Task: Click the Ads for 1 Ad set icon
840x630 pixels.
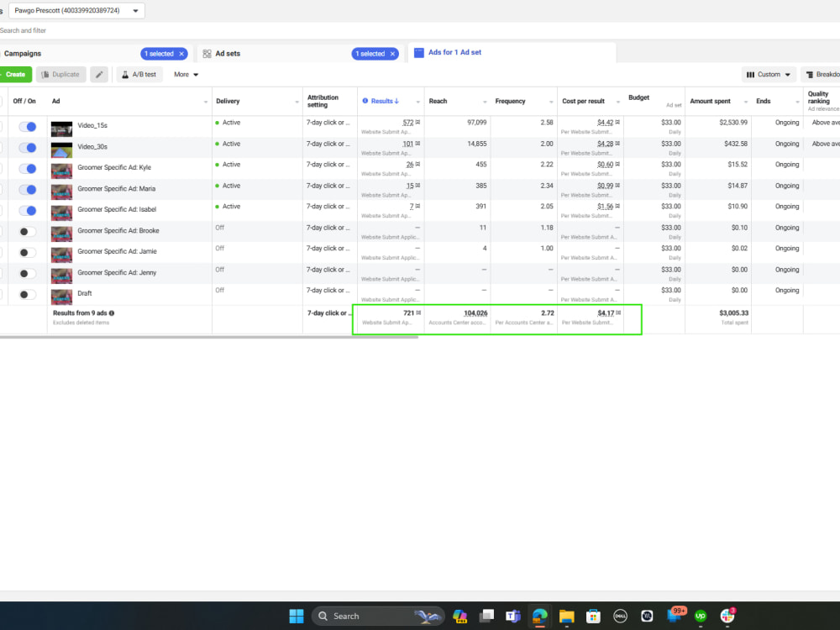Action: 419,52
